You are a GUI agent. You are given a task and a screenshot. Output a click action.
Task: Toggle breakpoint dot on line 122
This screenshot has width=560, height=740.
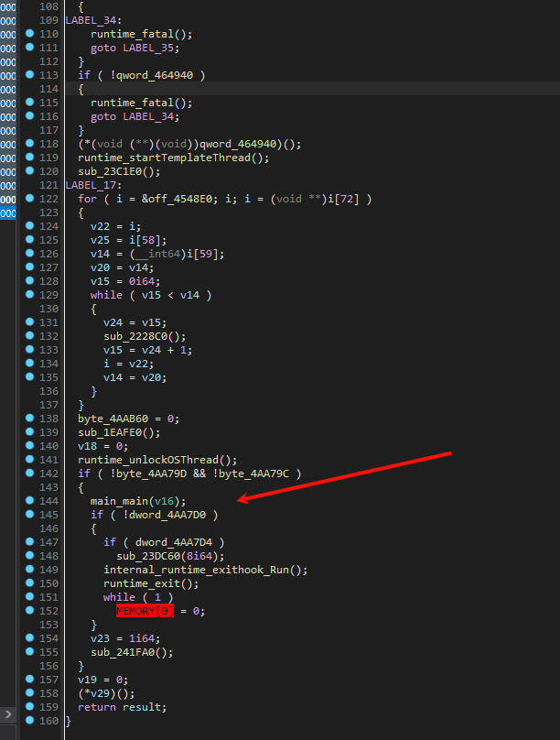pyautogui.click(x=29, y=198)
